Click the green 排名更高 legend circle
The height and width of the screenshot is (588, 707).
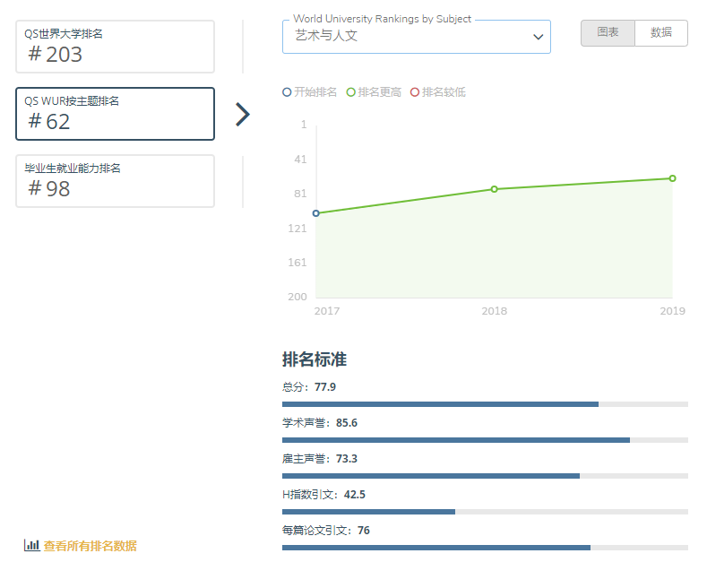(350, 92)
